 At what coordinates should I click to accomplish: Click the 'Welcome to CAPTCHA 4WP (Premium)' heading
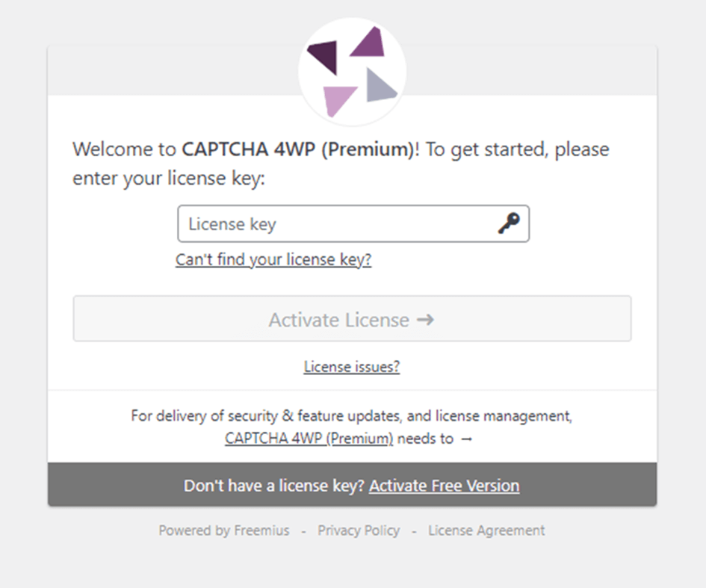(x=341, y=164)
